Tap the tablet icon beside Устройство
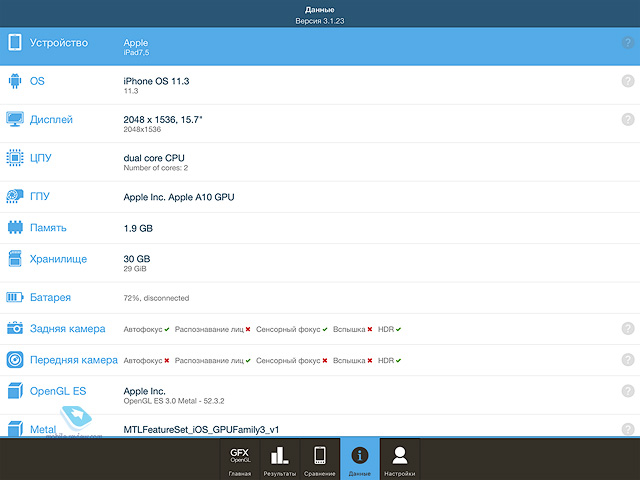Viewport: 640px width, 480px height. (15, 42)
